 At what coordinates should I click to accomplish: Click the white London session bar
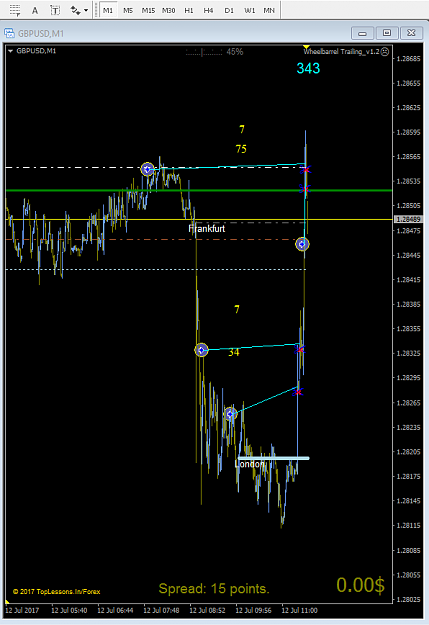point(274,458)
